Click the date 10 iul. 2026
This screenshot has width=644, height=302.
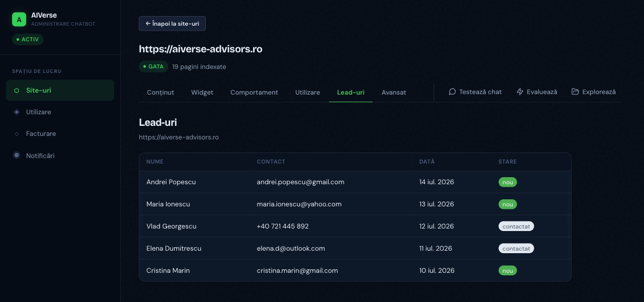437,270
